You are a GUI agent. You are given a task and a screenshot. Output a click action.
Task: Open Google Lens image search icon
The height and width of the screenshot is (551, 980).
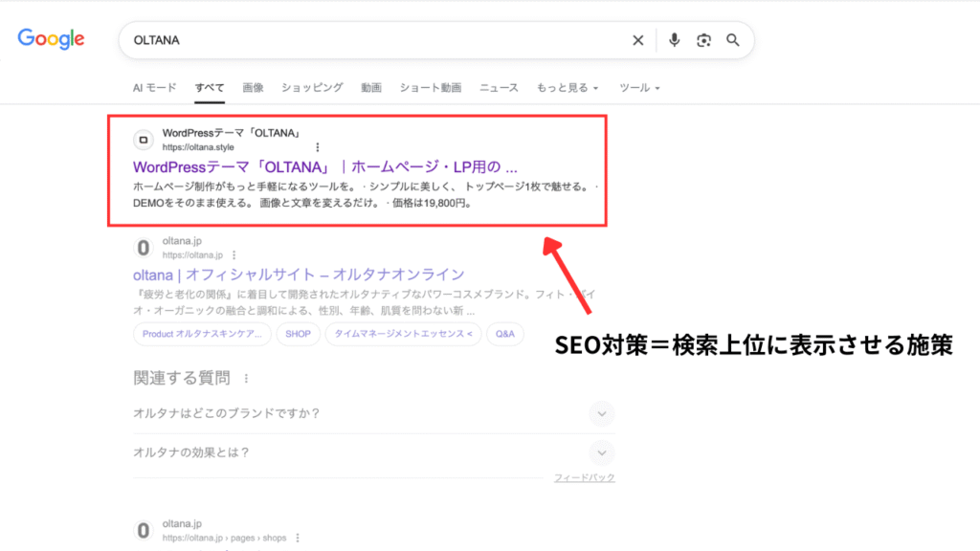(704, 40)
